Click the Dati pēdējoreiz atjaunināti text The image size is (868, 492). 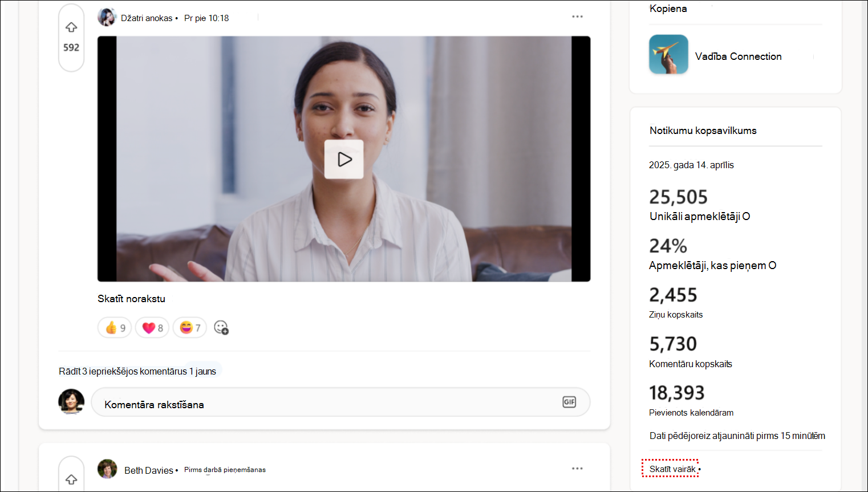[x=737, y=436]
